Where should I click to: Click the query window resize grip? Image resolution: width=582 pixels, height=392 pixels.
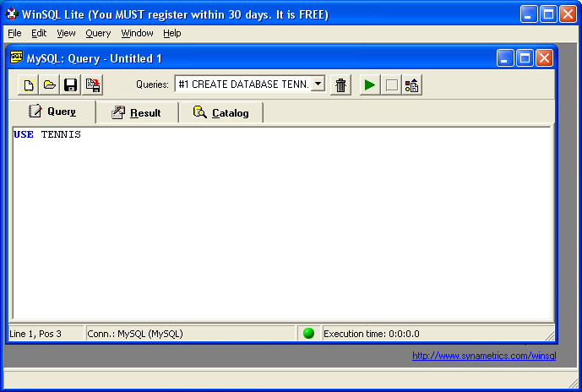(x=550, y=336)
